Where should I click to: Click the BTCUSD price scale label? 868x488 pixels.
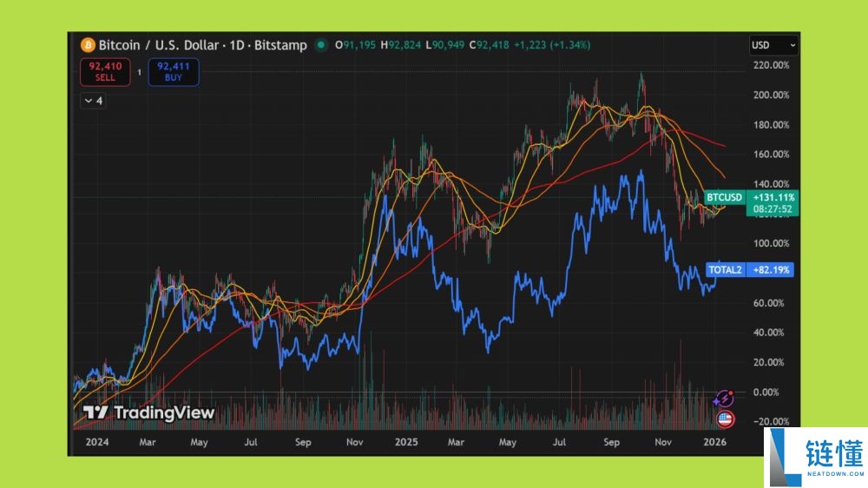tap(724, 197)
